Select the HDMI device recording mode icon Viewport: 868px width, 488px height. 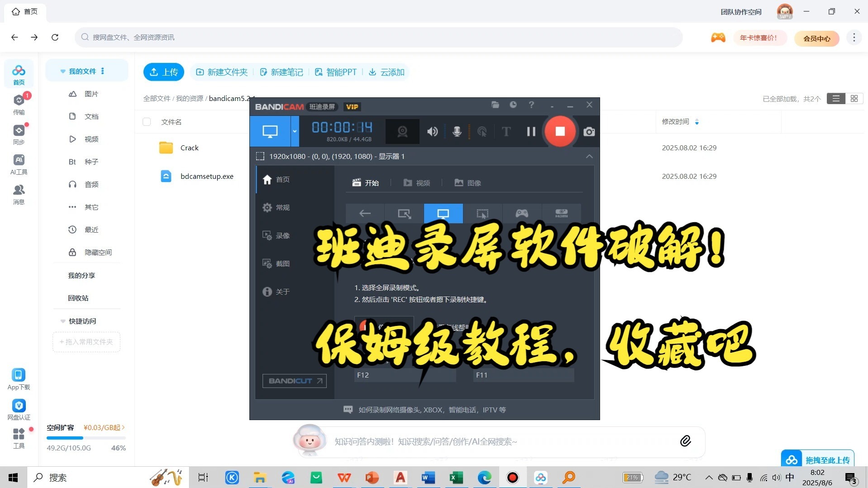tap(561, 213)
